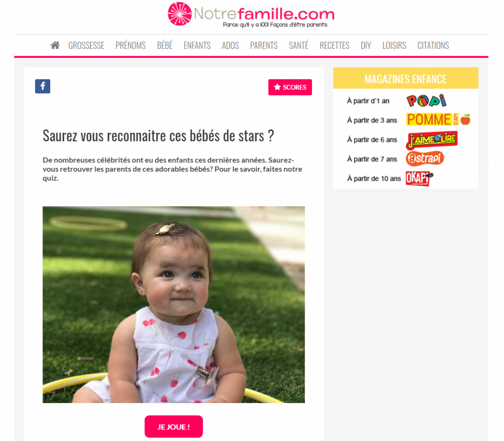Click the baby quiz photo

[174, 304]
